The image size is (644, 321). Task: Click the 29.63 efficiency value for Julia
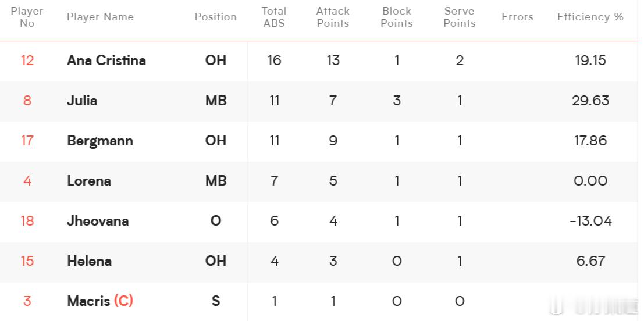click(x=590, y=101)
